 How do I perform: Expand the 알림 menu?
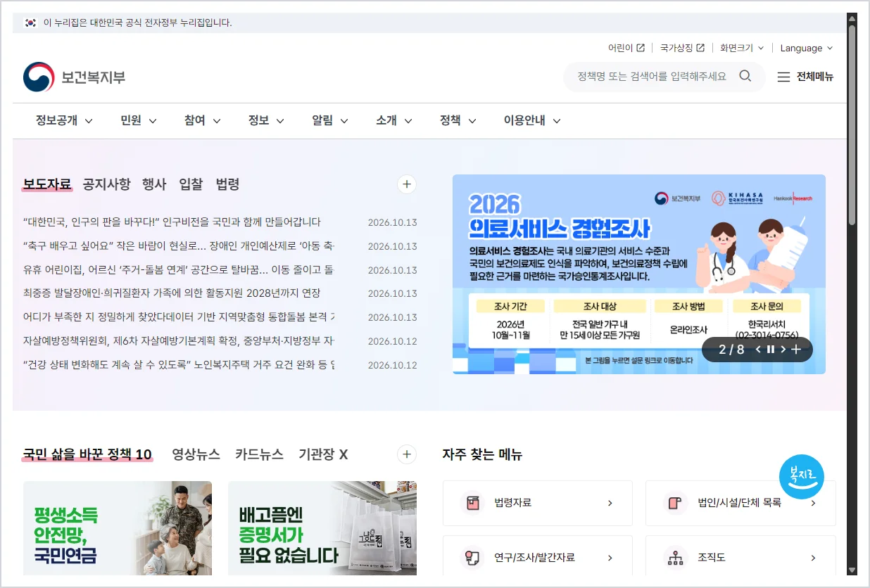[x=330, y=120]
